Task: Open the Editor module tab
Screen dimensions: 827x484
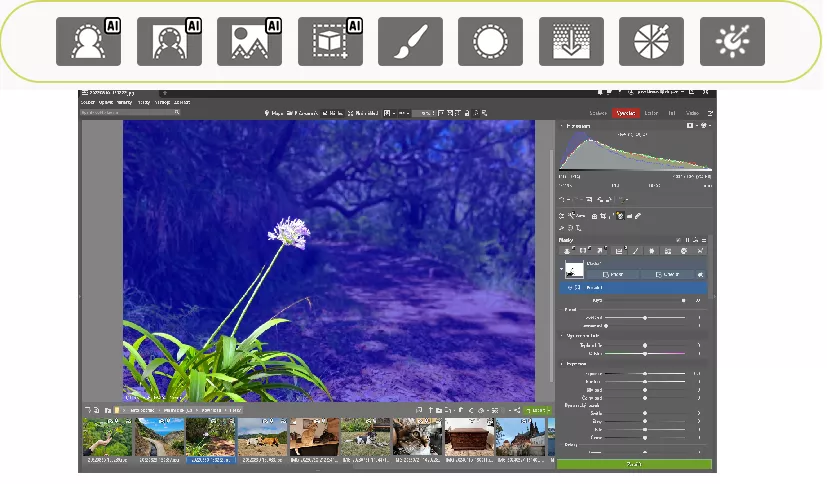Action: (652, 113)
